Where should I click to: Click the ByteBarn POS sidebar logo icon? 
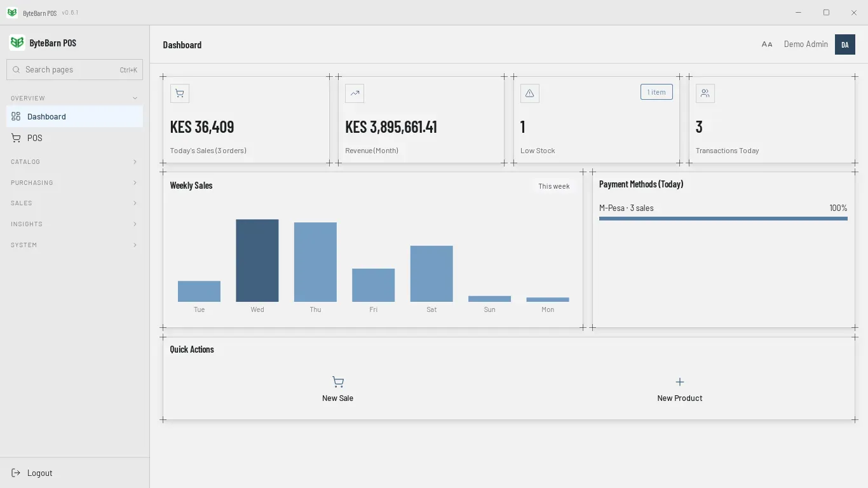point(17,43)
